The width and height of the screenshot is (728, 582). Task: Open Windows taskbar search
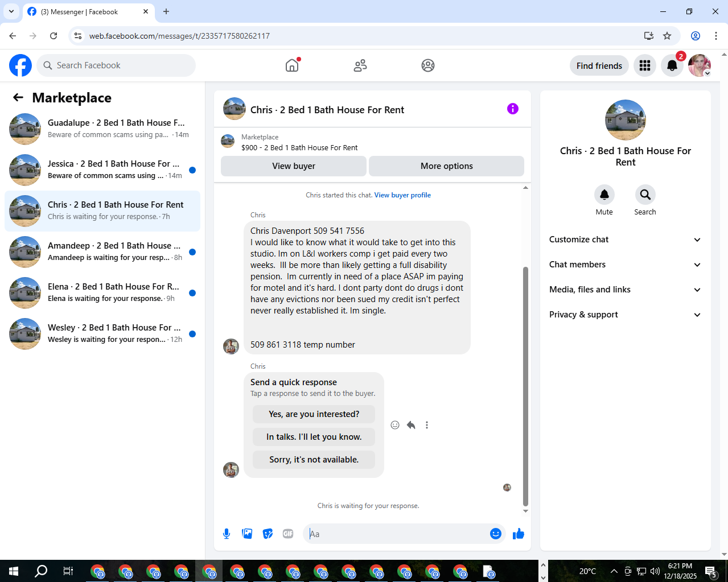(41, 571)
